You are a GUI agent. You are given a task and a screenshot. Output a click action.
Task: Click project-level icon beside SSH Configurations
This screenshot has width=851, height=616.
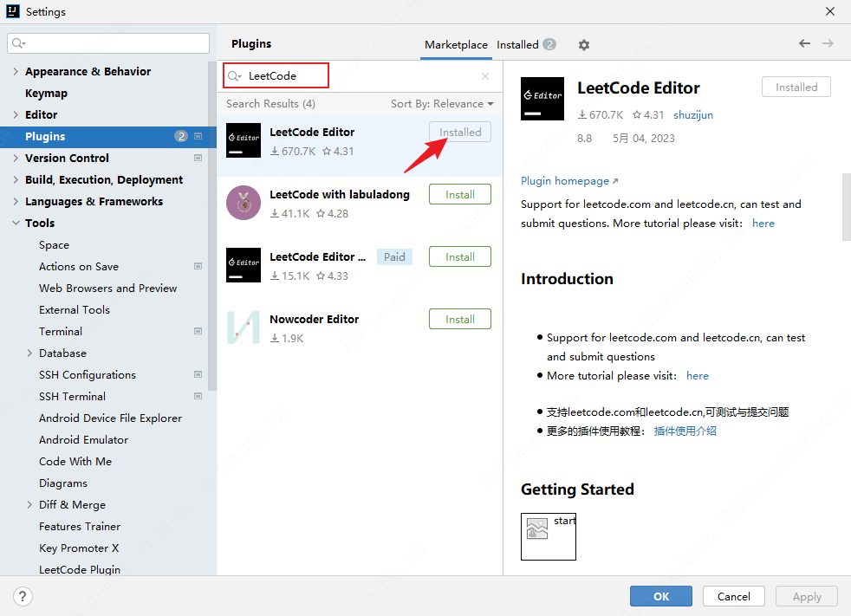coord(198,375)
